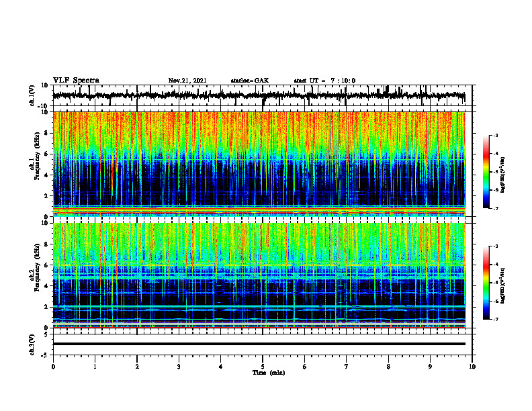Screen dimensions: 532x411
Task: Click the 'Nov.21, 2021' date label
Action: click(187, 81)
